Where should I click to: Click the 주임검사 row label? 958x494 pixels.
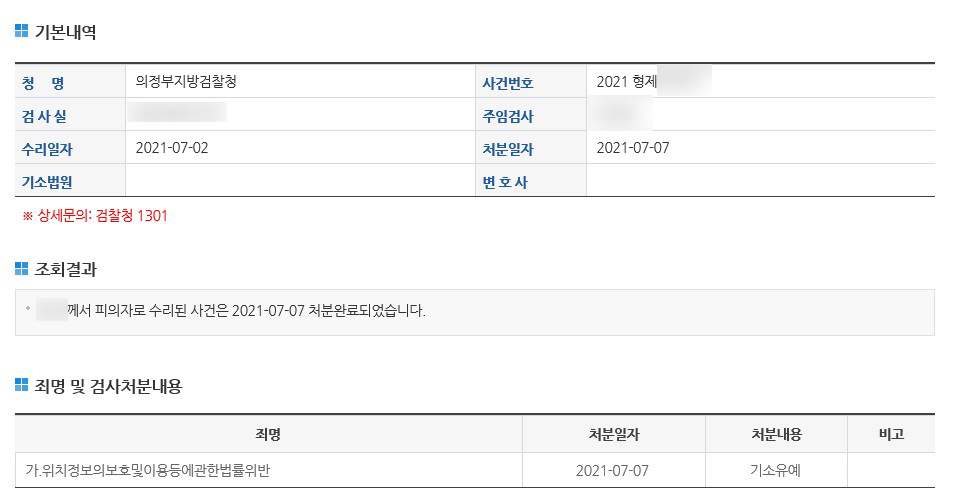[508, 116]
